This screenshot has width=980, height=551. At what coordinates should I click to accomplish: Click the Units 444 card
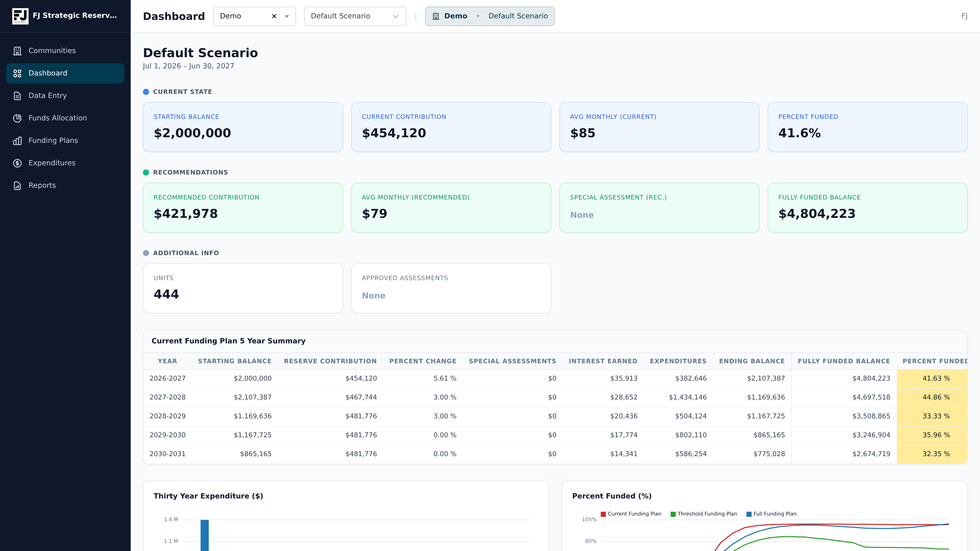243,288
